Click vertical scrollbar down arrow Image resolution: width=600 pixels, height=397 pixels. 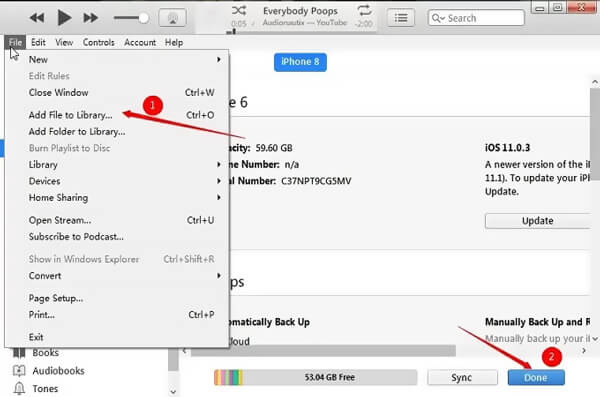595,339
